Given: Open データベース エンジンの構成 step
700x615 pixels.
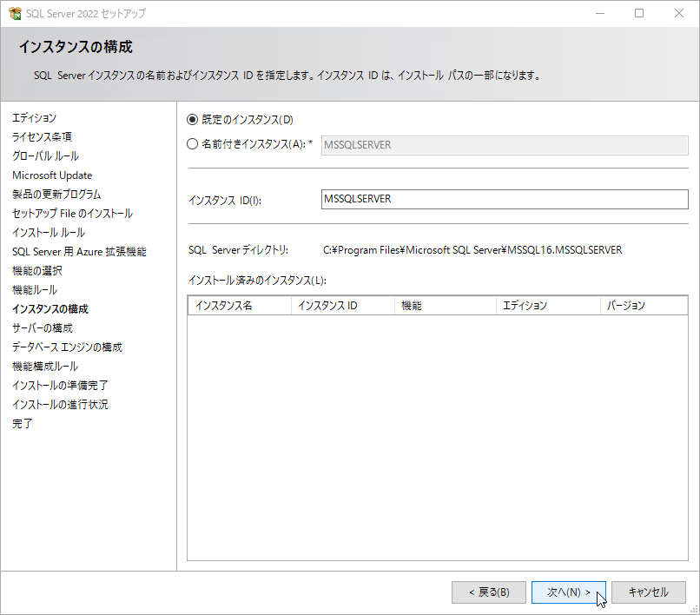Looking at the screenshot, I should pos(67,347).
